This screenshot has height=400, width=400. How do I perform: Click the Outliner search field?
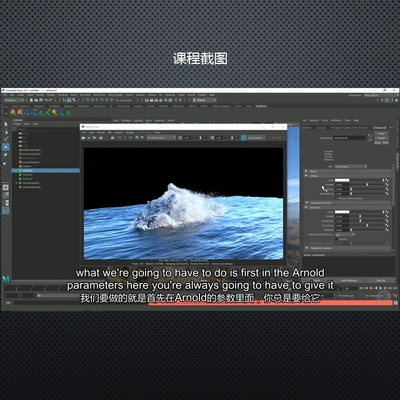(x=48, y=129)
